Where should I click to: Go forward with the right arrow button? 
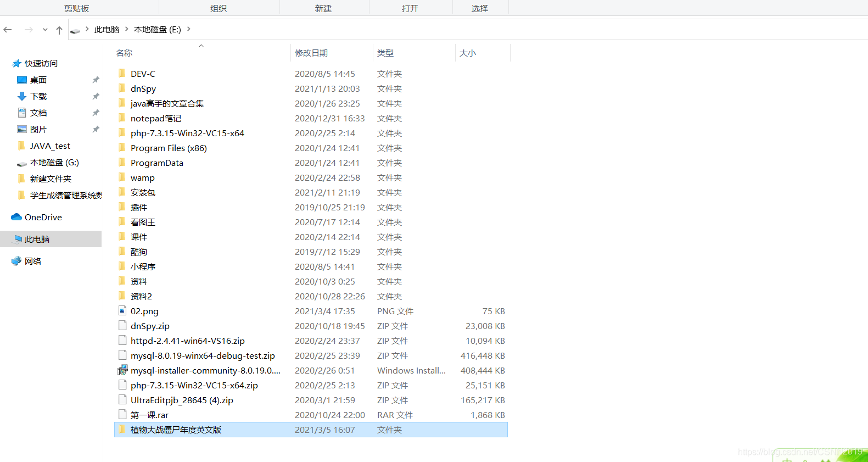point(29,30)
